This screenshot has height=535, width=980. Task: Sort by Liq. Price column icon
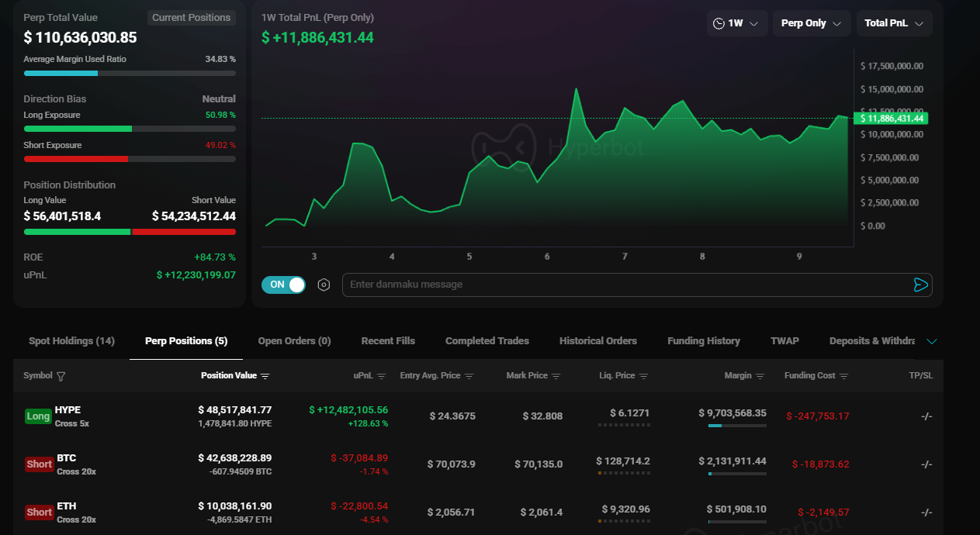pyautogui.click(x=643, y=376)
